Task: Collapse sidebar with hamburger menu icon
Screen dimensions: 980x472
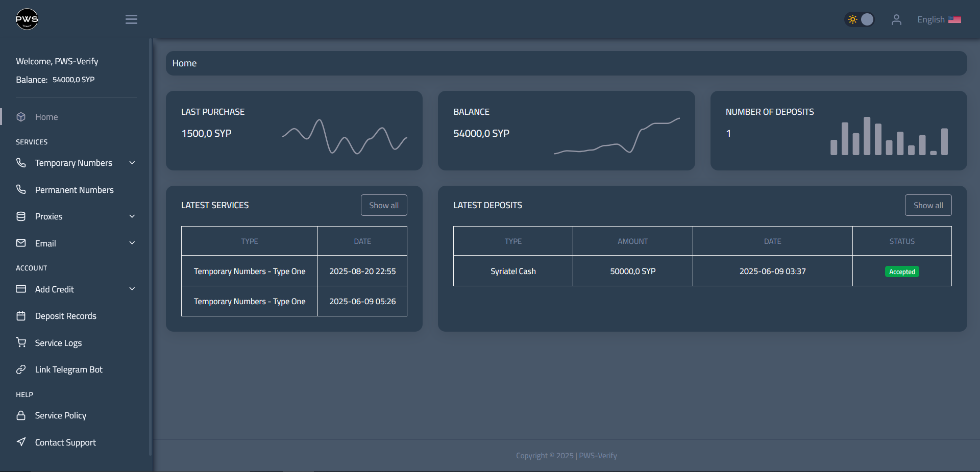Action: [131, 19]
